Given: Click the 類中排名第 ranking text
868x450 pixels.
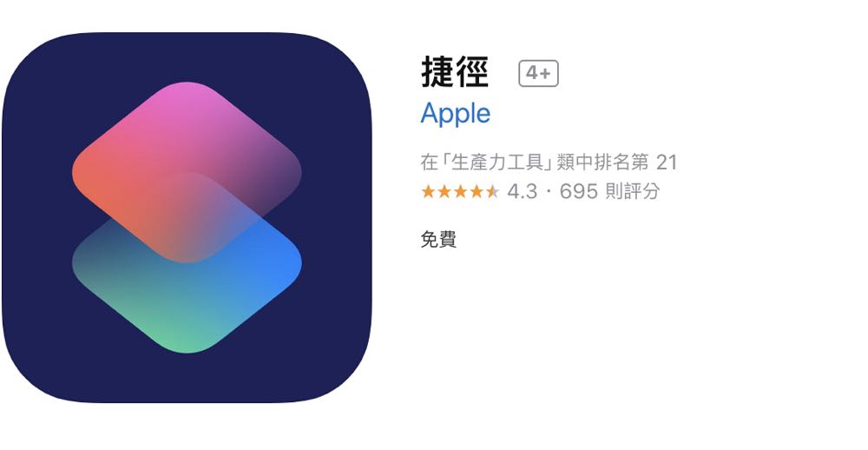Looking at the screenshot, I should click(x=602, y=162).
